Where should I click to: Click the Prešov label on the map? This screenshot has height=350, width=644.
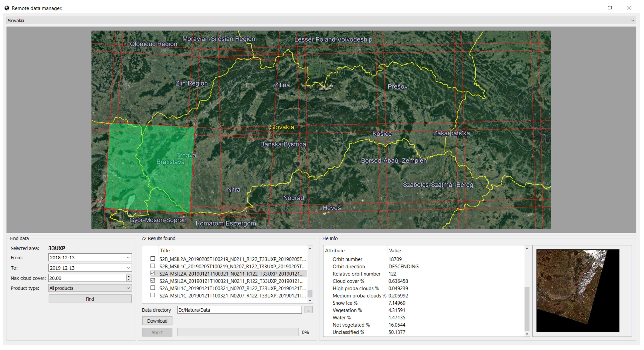[397, 86]
